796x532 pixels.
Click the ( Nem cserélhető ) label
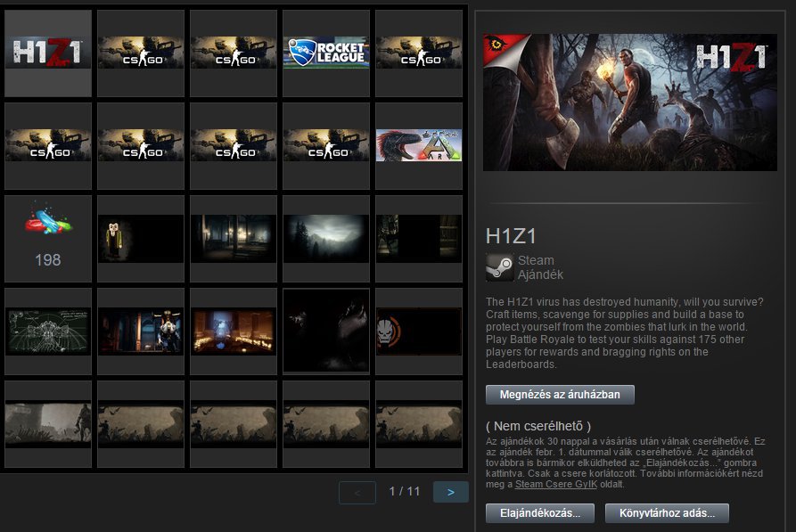pos(538,426)
